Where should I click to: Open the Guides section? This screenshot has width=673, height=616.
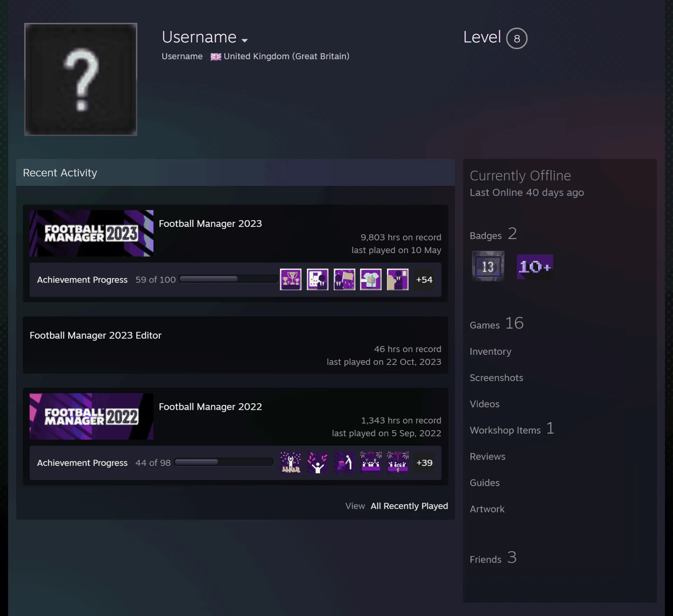(484, 483)
